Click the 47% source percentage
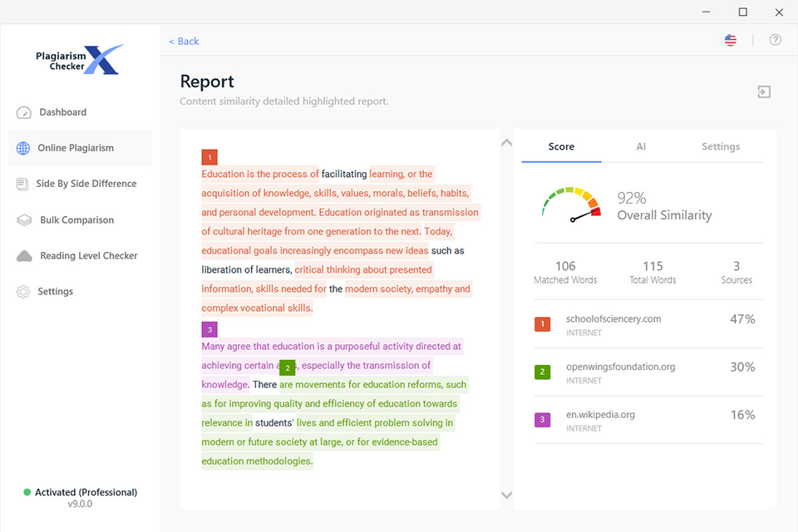The height and width of the screenshot is (532, 798). (x=742, y=319)
